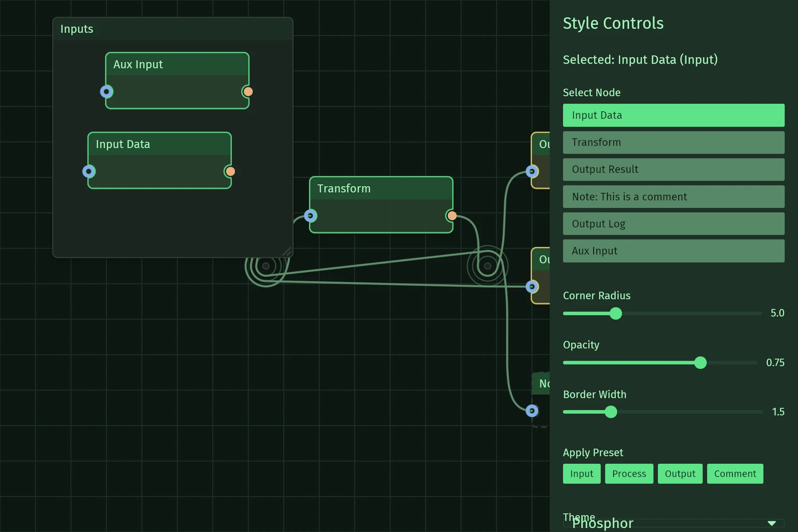
Task: Apply the Process preset
Action: (629, 474)
